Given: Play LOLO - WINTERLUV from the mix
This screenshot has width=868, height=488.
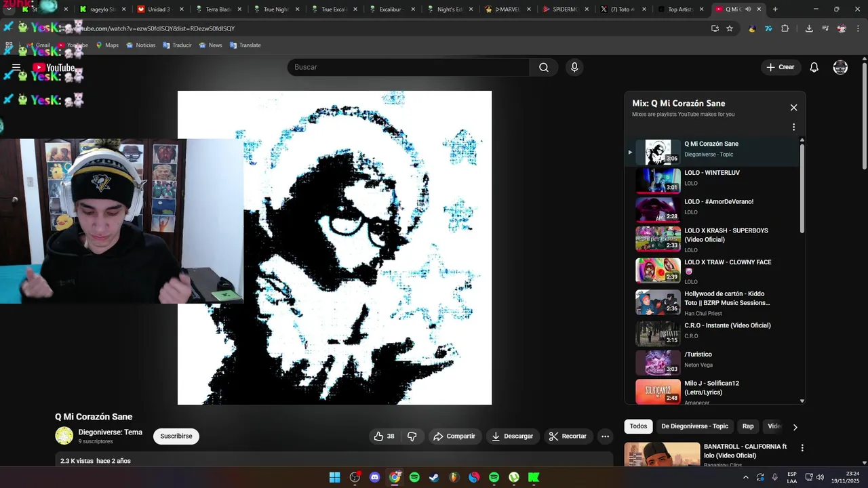Looking at the screenshot, I should point(712,180).
